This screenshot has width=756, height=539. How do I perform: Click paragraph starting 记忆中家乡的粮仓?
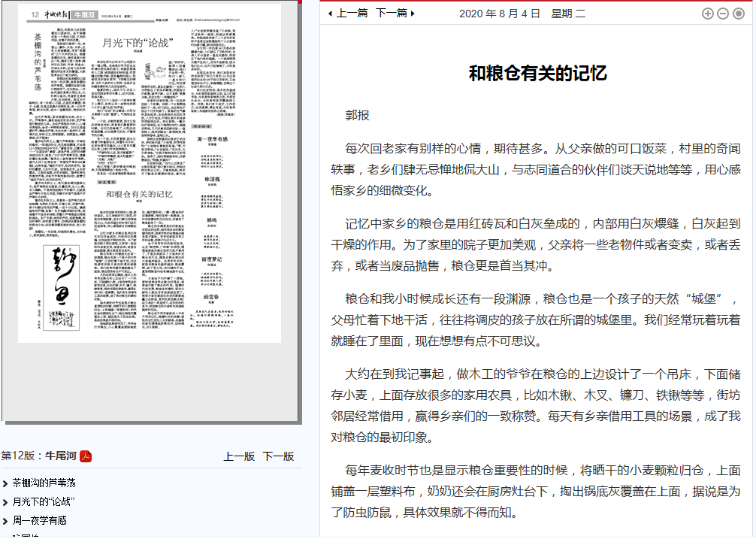(536, 245)
